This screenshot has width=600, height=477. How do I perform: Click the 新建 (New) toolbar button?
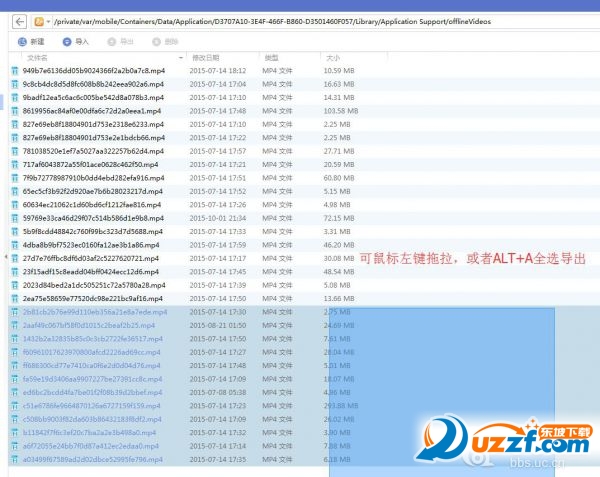tap(31, 42)
